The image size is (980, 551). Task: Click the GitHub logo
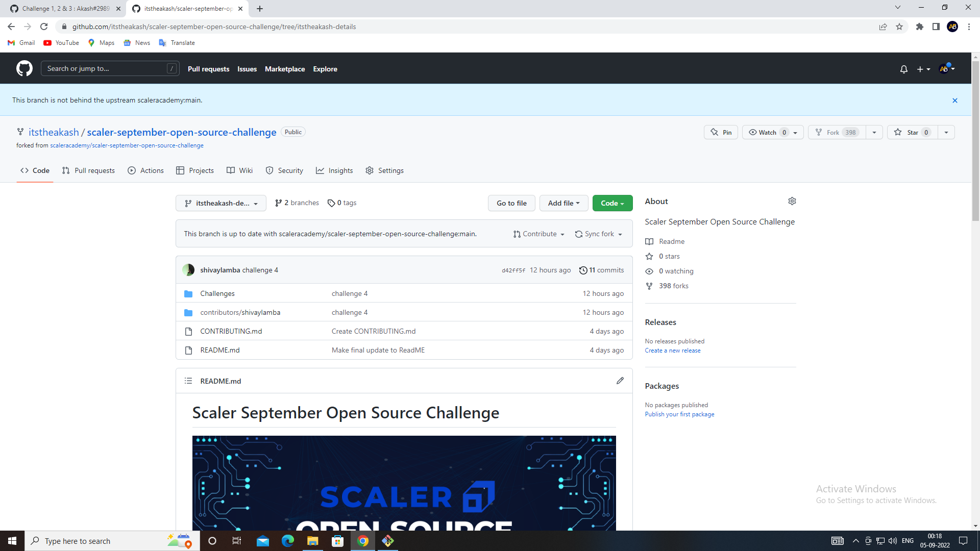pyautogui.click(x=24, y=68)
